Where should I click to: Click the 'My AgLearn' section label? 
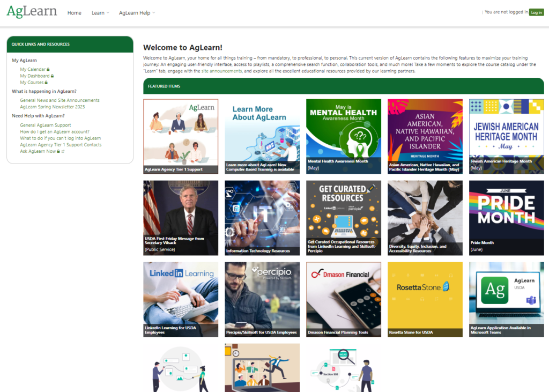coord(25,60)
